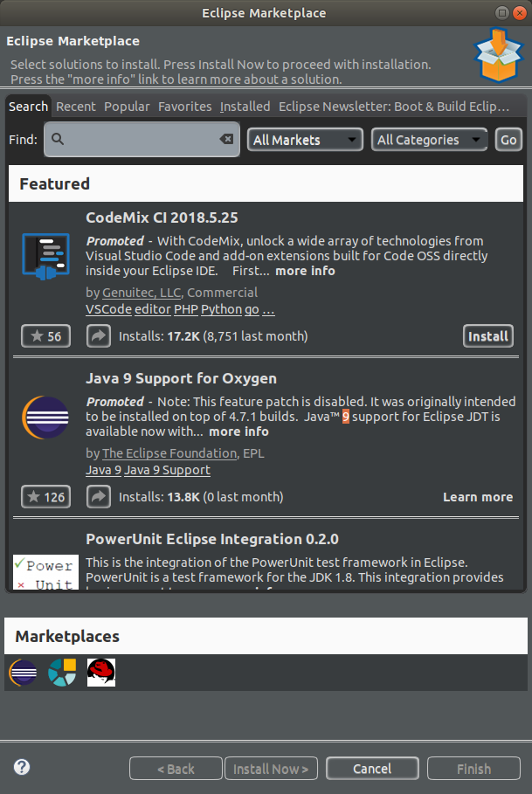Switch to the Installed tab
This screenshot has height=794, width=532.
point(245,107)
